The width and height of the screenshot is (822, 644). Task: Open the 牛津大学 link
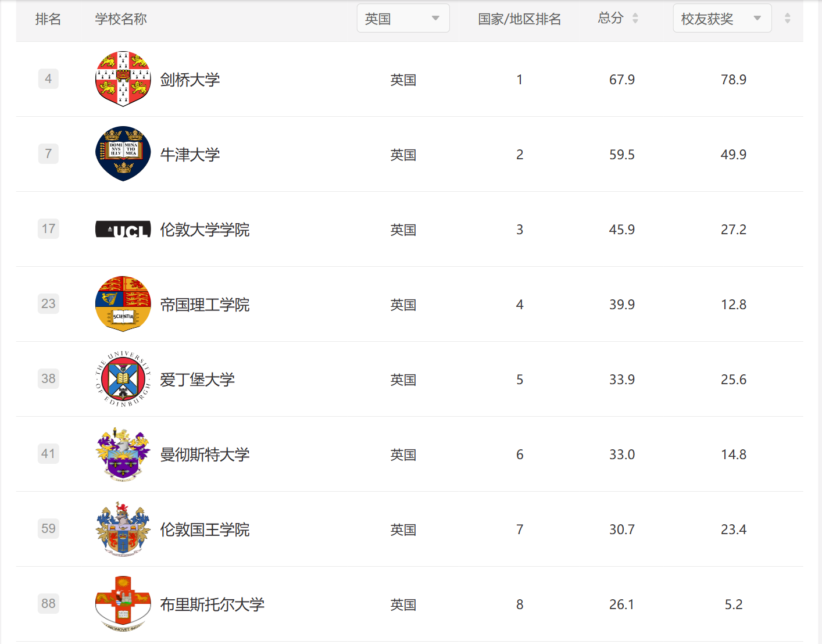190,155
